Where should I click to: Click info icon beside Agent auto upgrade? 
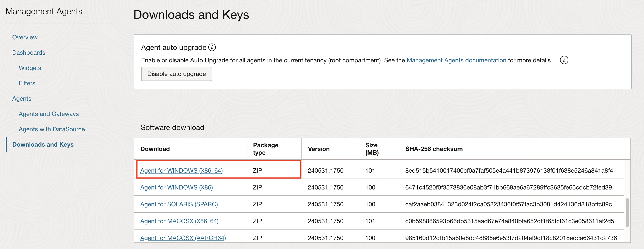click(212, 47)
